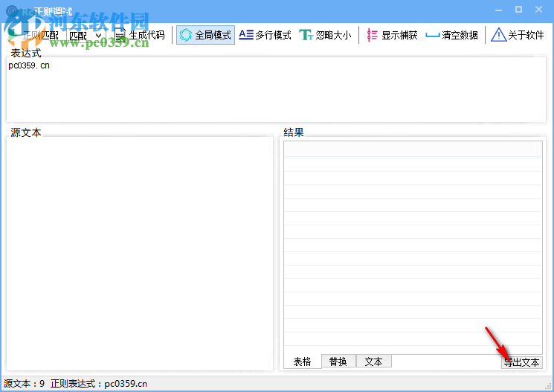Click status bar text 正则表达式：pc0359.cn

pos(99,384)
